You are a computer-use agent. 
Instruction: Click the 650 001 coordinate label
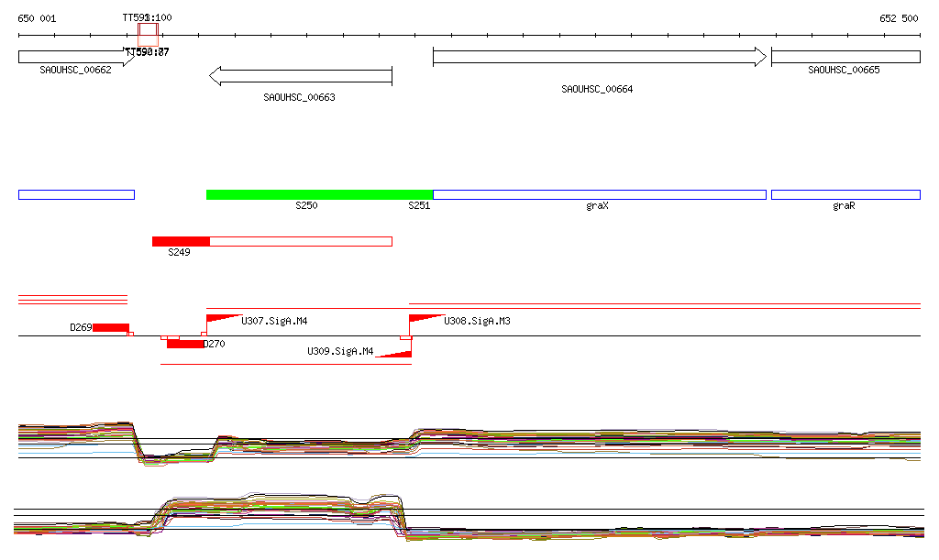tap(37, 18)
